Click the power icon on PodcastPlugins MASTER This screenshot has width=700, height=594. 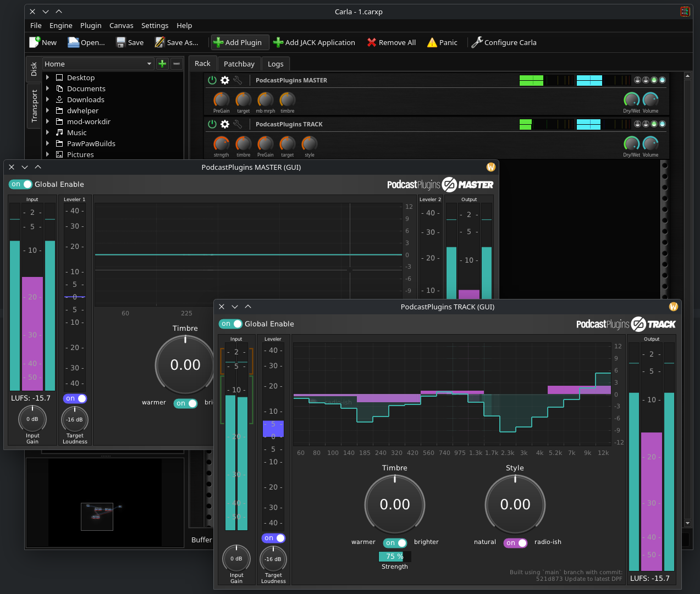(x=212, y=80)
